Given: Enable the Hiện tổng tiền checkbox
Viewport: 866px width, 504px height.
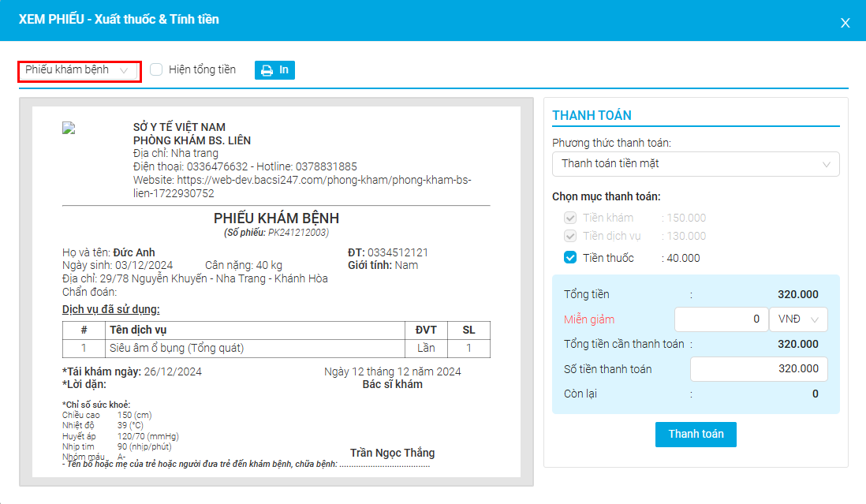Looking at the screenshot, I should pyautogui.click(x=156, y=69).
